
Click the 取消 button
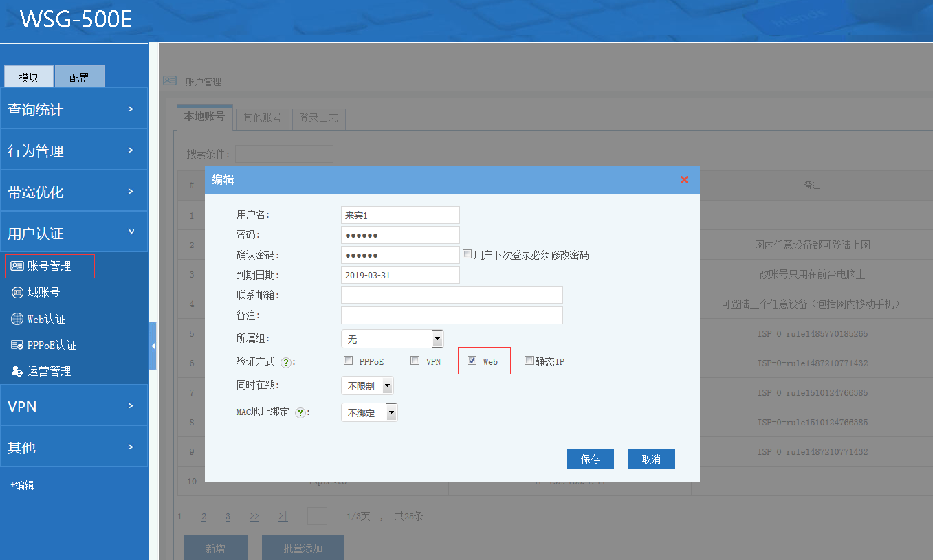point(651,459)
